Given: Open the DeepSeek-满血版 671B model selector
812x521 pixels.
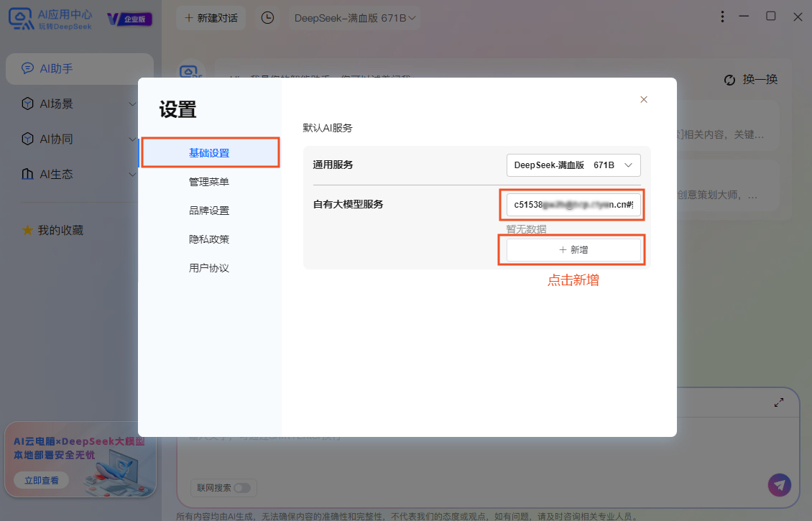Looking at the screenshot, I should (355, 18).
